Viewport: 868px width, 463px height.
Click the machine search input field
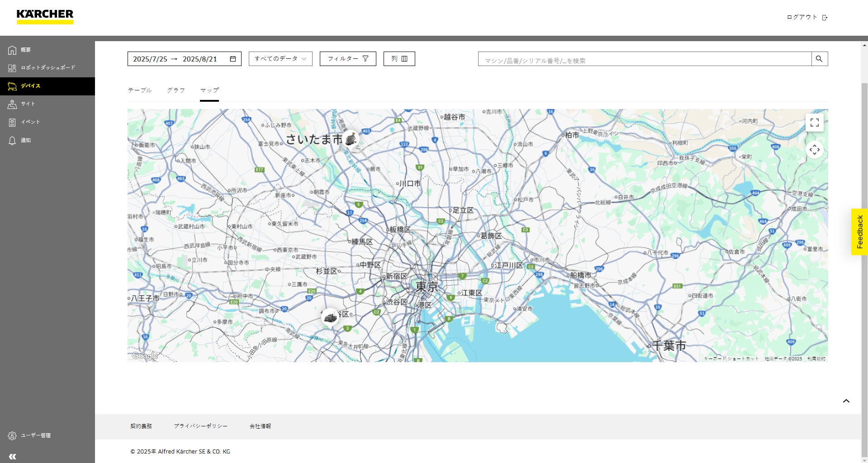645,59
